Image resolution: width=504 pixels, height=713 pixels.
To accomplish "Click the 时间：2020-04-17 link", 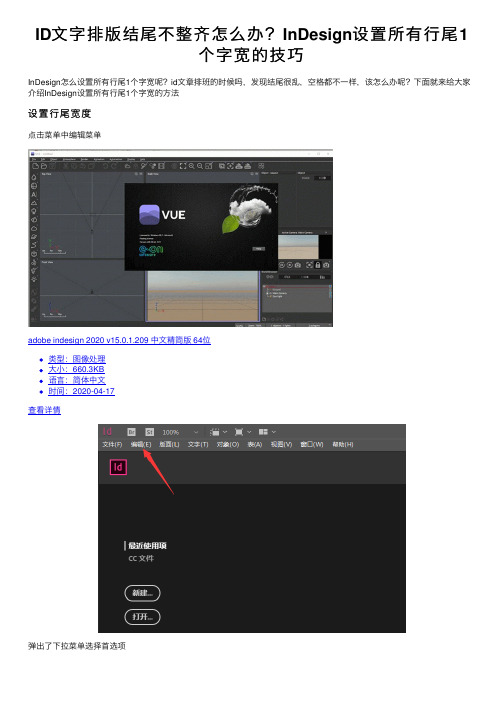I will [81, 391].
